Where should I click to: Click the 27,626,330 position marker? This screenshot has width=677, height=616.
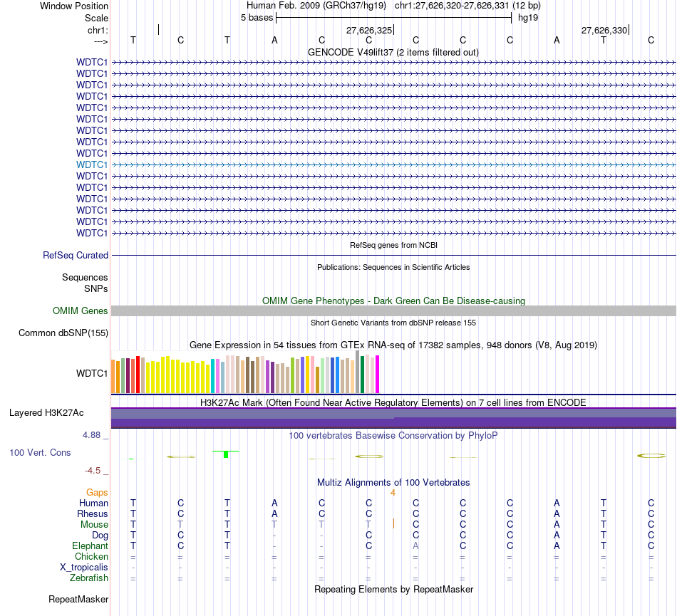(x=604, y=30)
